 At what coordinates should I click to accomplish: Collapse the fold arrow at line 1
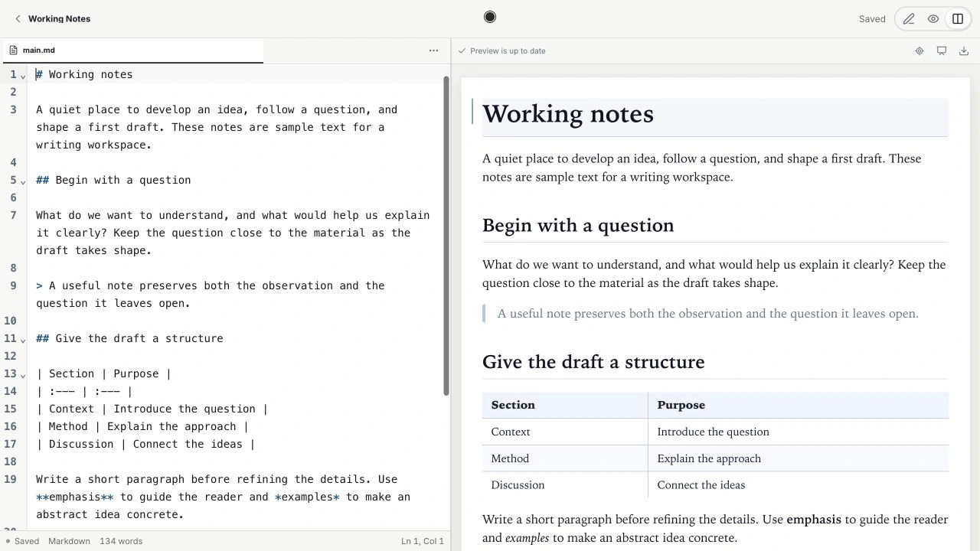pos(23,76)
